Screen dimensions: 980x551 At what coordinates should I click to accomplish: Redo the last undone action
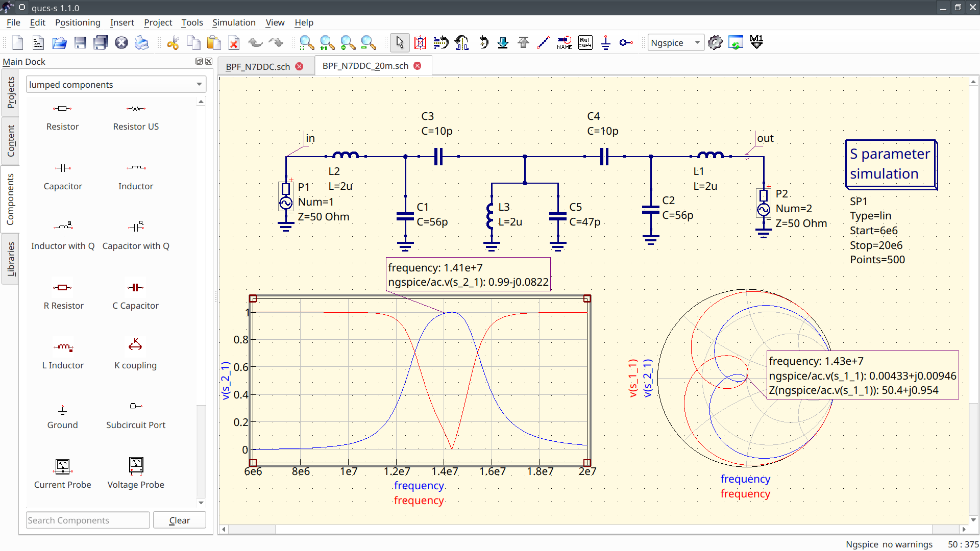pyautogui.click(x=276, y=43)
